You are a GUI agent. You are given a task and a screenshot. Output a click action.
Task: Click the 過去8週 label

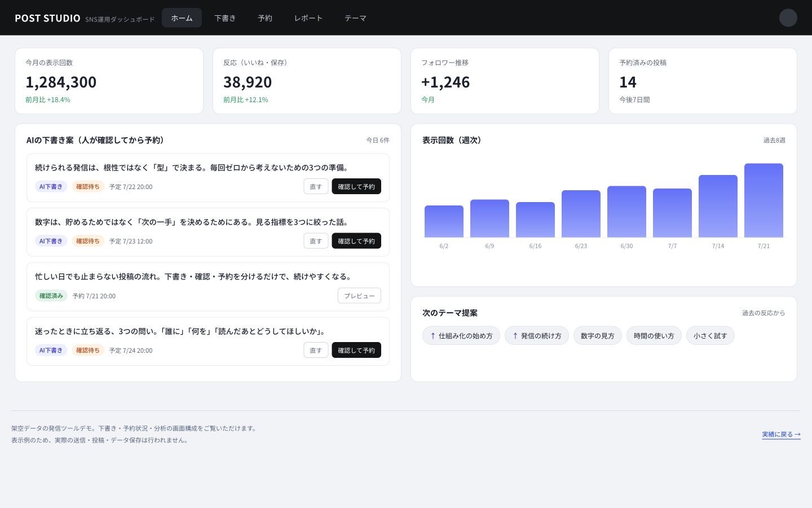pyautogui.click(x=774, y=140)
